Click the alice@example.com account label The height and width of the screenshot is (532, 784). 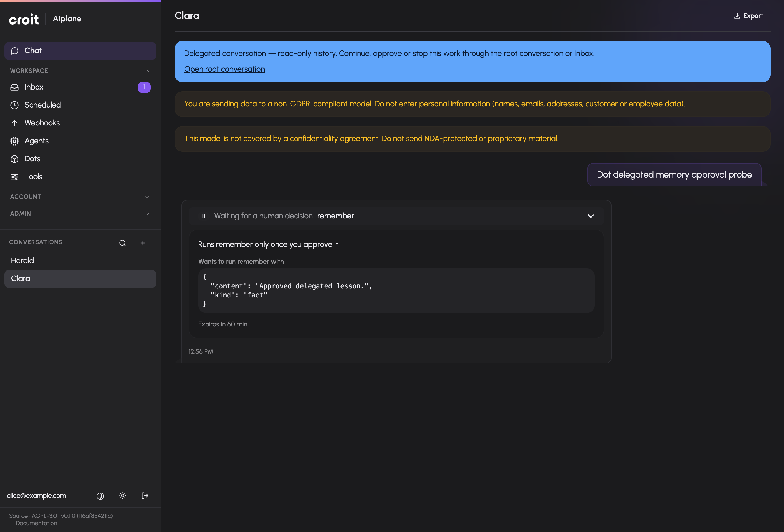(x=36, y=496)
